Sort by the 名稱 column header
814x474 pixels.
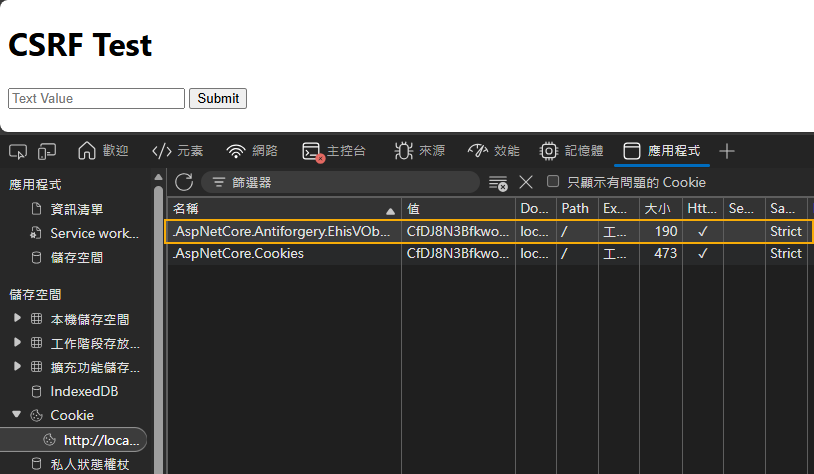[280, 209]
